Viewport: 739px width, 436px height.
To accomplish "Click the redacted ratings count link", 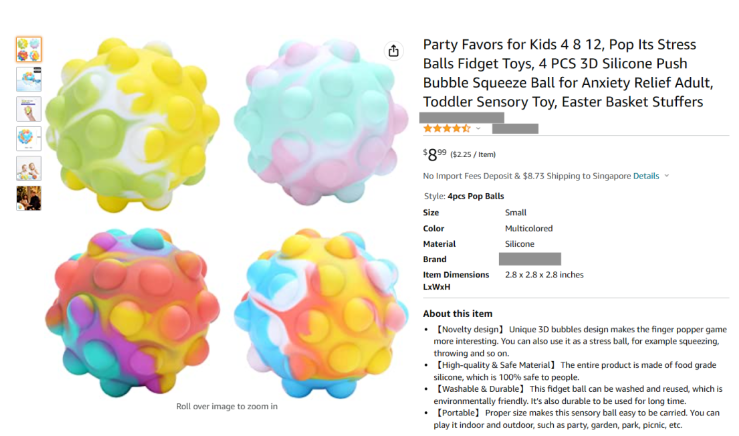I will point(515,129).
